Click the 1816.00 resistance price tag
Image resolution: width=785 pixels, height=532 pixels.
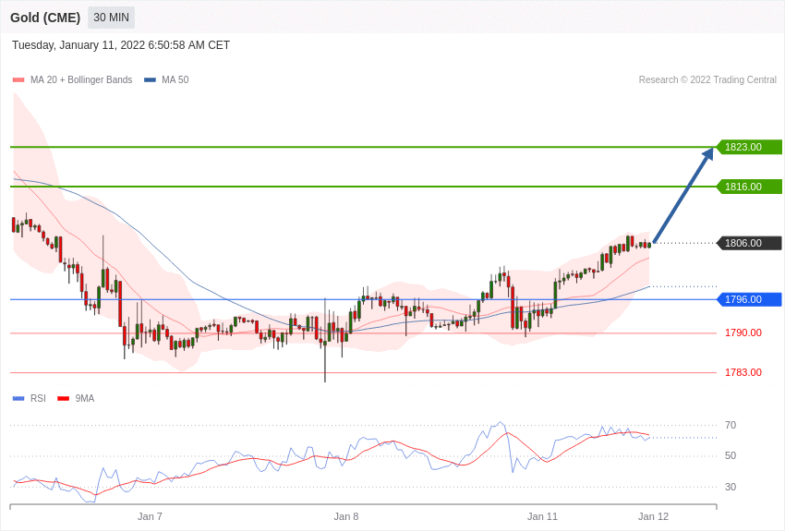[x=750, y=187]
